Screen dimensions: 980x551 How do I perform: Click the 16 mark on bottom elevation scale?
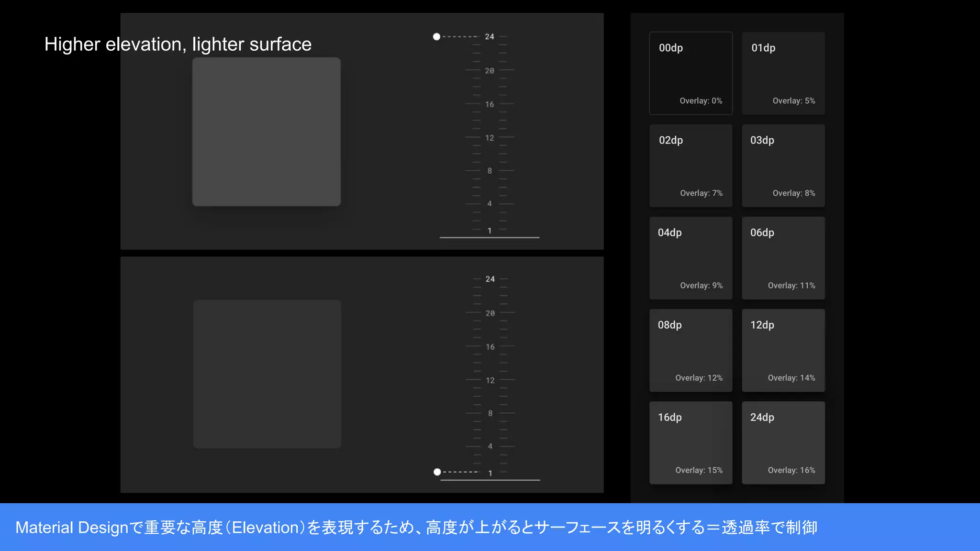pos(490,346)
